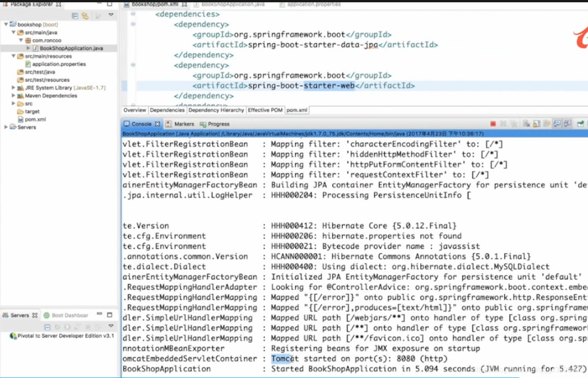This screenshot has width=588, height=378.
Task: Switch to Console view tab
Action: [x=141, y=124]
